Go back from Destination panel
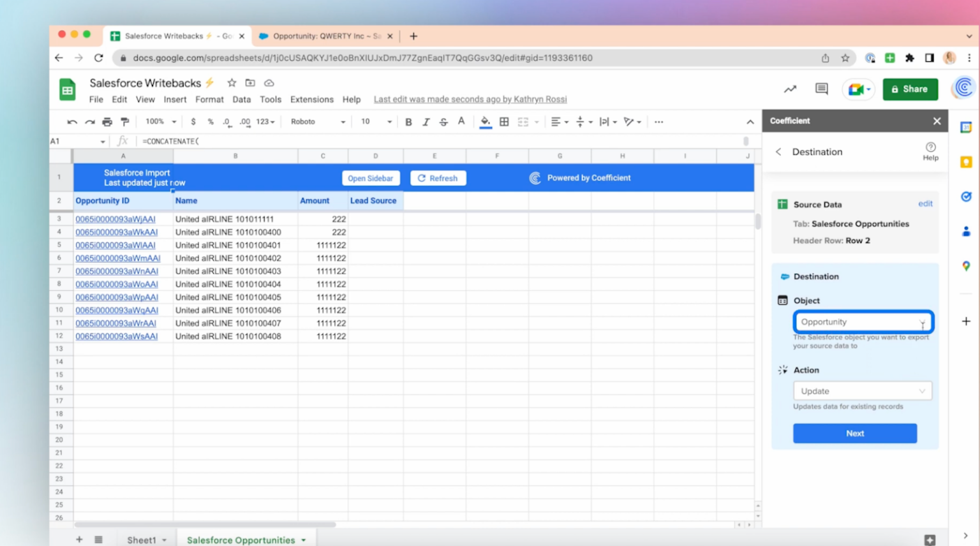980x546 pixels. point(778,152)
